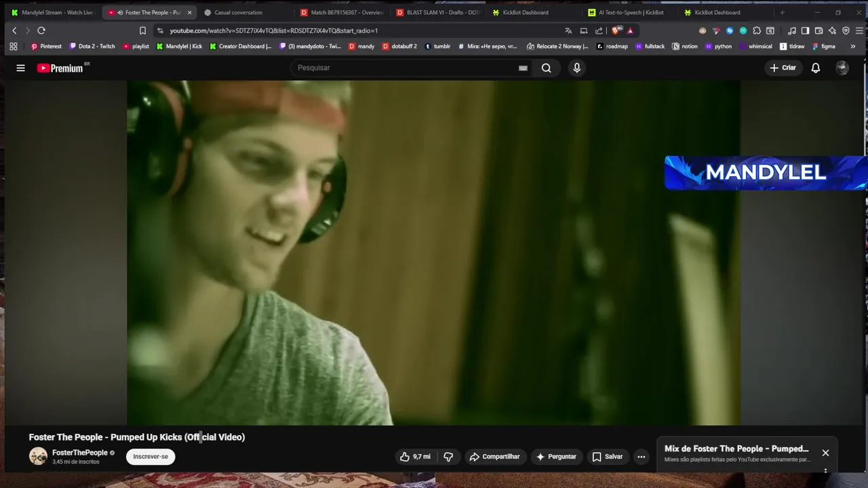Image resolution: width=868 pixels, height=488 pixels.
Task: Start voice search with microphone icon
Action: (x=576, y=68)
